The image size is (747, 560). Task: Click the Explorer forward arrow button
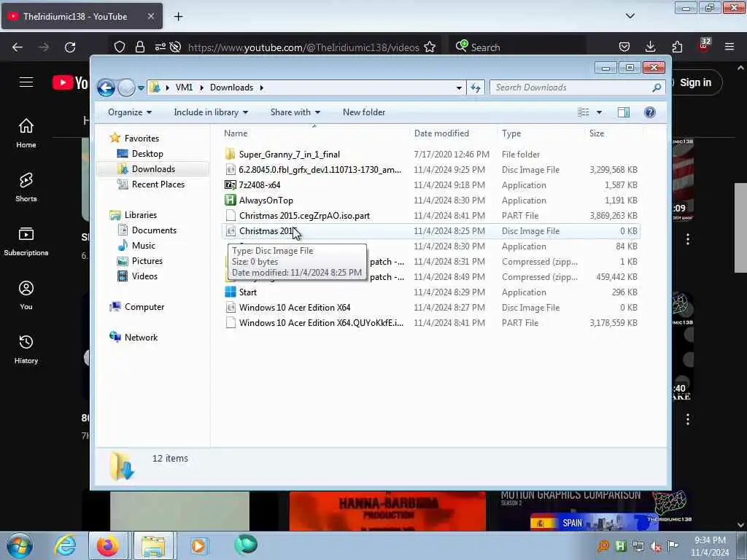pos(126,87)
